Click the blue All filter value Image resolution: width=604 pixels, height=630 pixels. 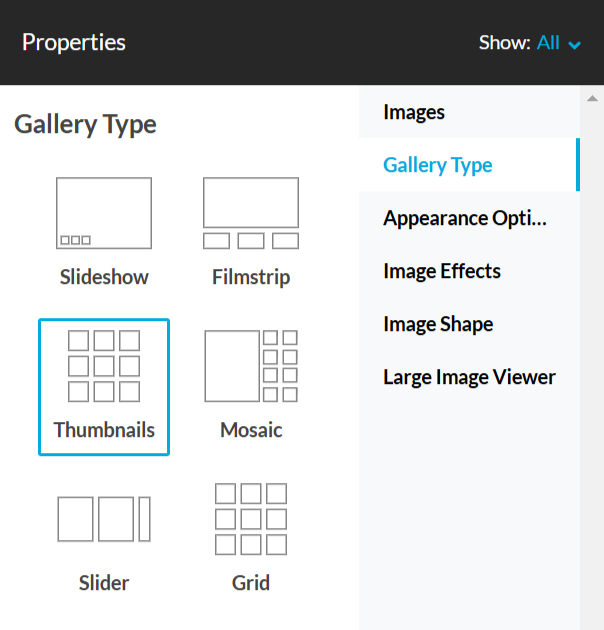tap(548, 43)
